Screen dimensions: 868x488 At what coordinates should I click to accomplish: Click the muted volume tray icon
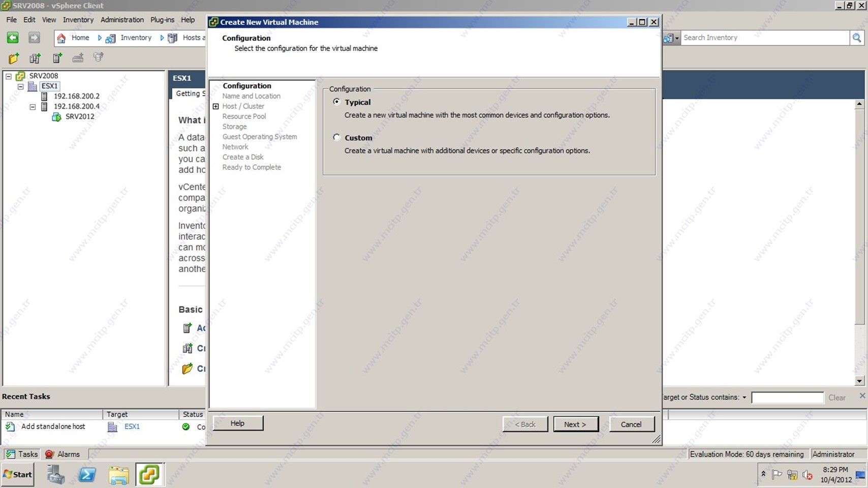[x=808, y=475]
